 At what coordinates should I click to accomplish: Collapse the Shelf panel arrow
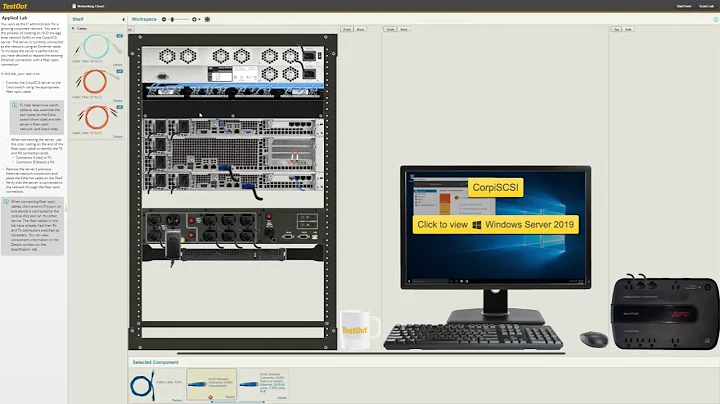point(123,19)
